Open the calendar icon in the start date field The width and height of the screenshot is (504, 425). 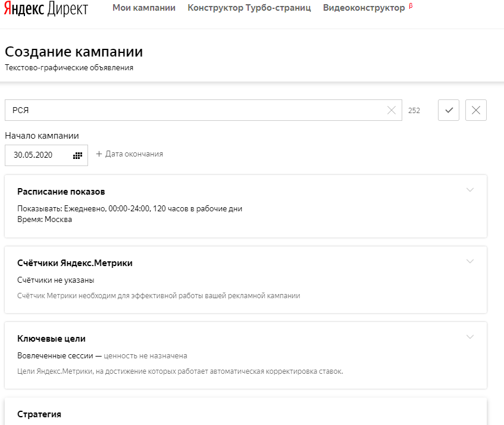click(77, 155)
